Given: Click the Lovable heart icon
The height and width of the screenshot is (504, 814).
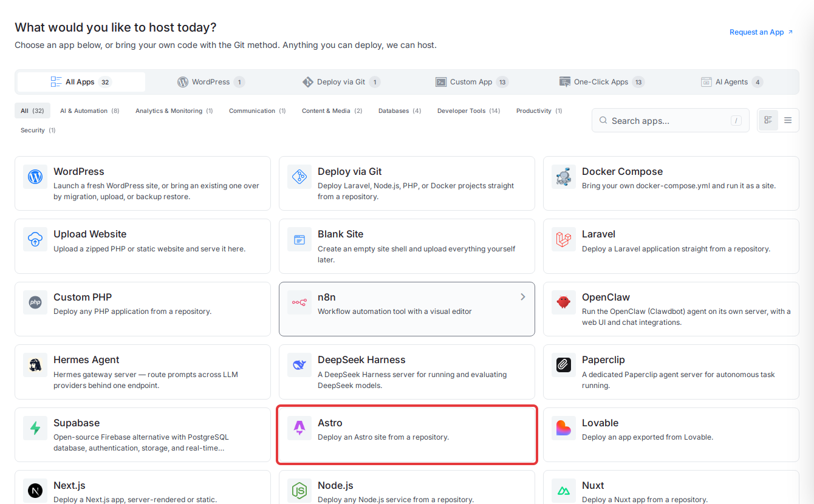Looking at the screenshot, I should (x=564, y=428).
